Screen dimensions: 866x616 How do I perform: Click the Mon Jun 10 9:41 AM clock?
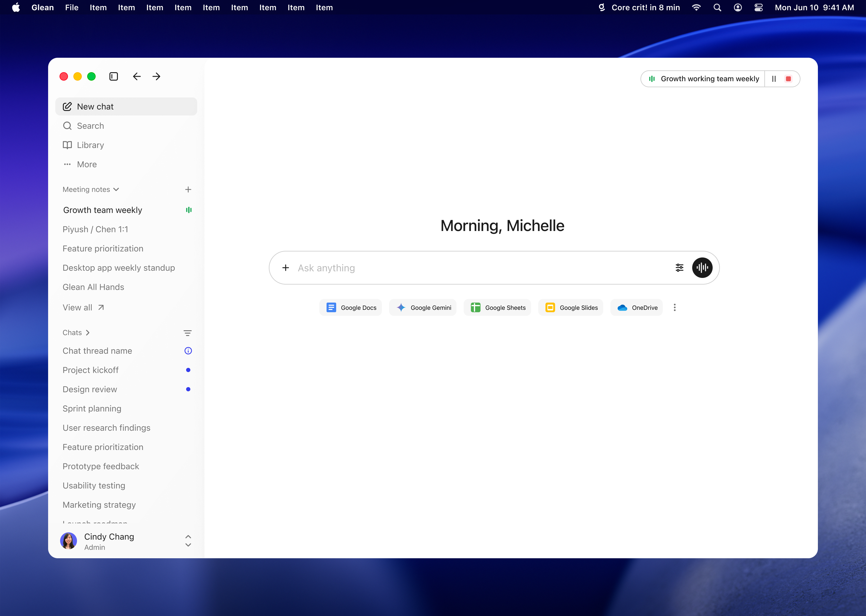click(815, 8)
